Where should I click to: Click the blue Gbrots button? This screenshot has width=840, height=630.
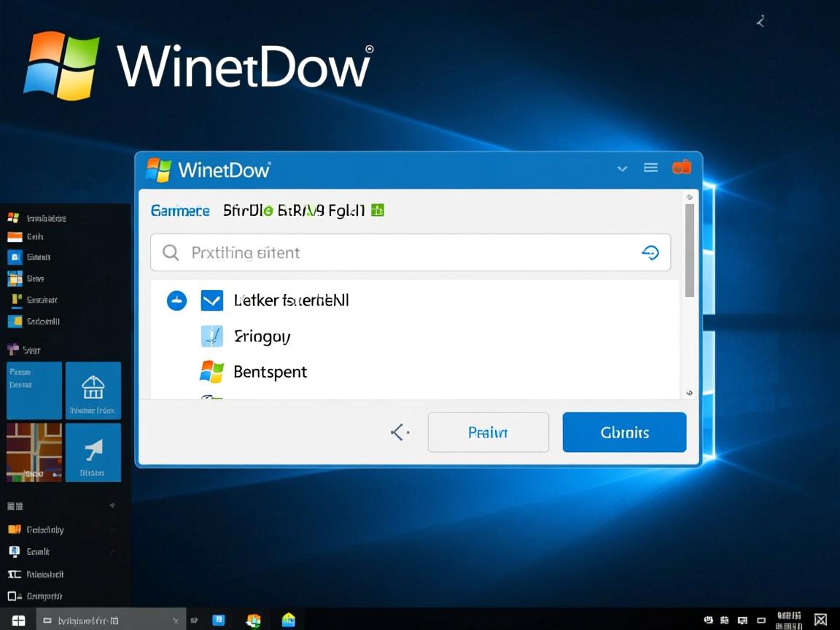point(624,432)
